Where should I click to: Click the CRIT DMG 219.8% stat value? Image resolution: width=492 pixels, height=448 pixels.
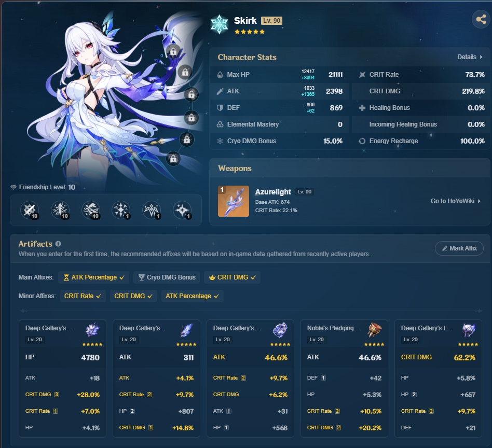coord(473,91)
